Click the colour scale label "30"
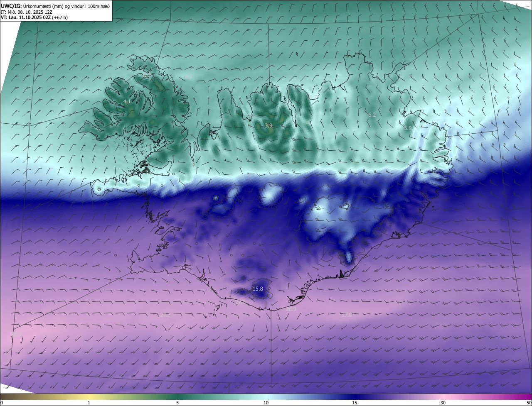Viewport: 532px width, 406px height. point(443,403)
